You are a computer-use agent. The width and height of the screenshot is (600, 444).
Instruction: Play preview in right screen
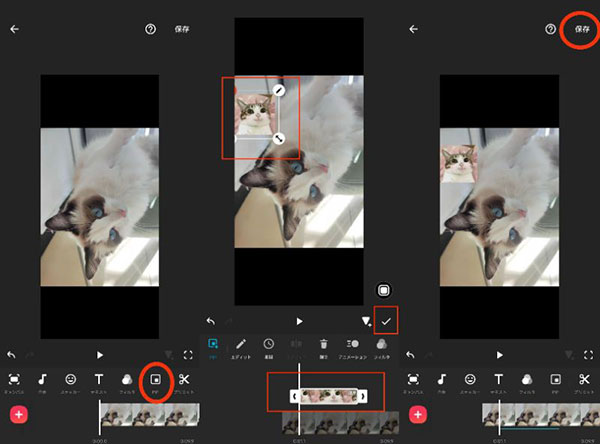tap(499, 355)
